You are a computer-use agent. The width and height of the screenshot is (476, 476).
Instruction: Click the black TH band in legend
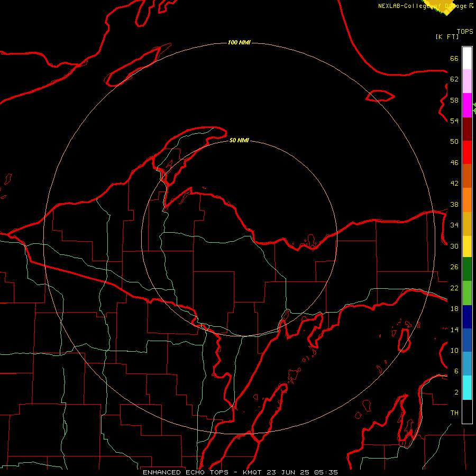tap(467, 411)
